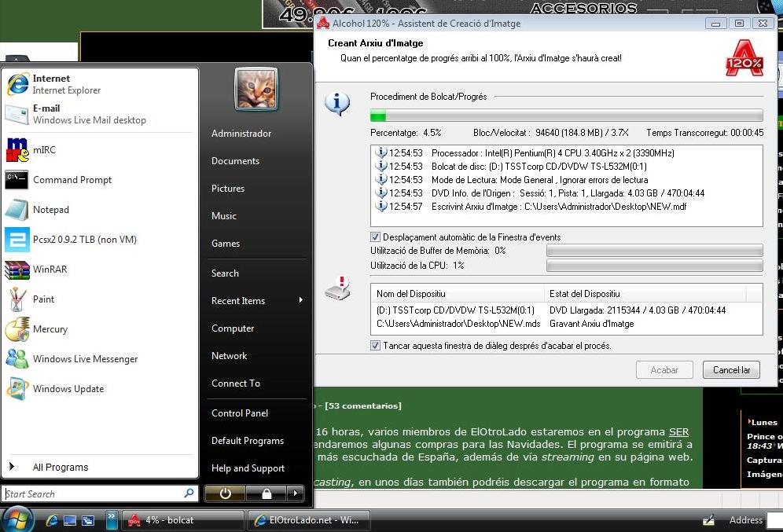Open Windows Update
Viewport: 783px width, 532px height.
(x=100, y=389)
